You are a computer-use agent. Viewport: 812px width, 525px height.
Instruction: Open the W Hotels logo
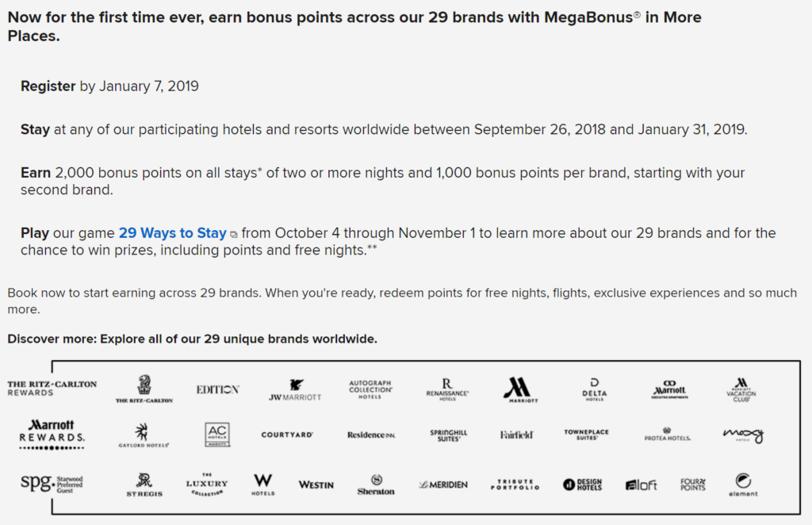263,484
